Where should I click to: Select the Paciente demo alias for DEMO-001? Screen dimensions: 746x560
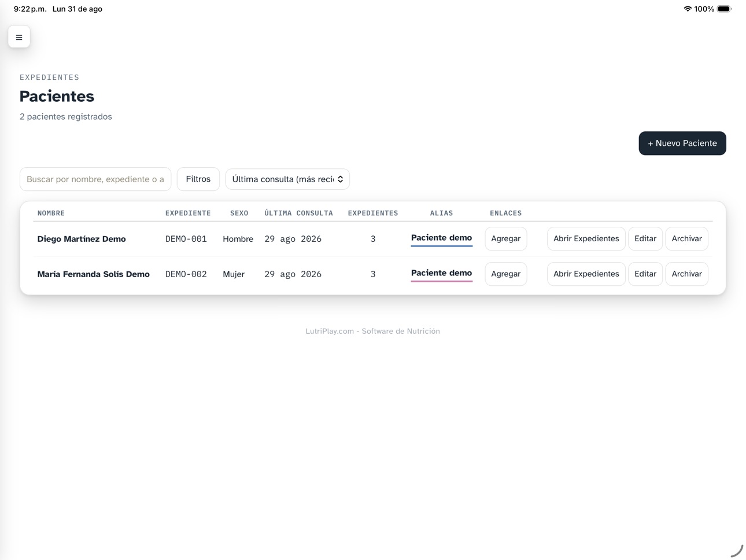pos(442,238)
